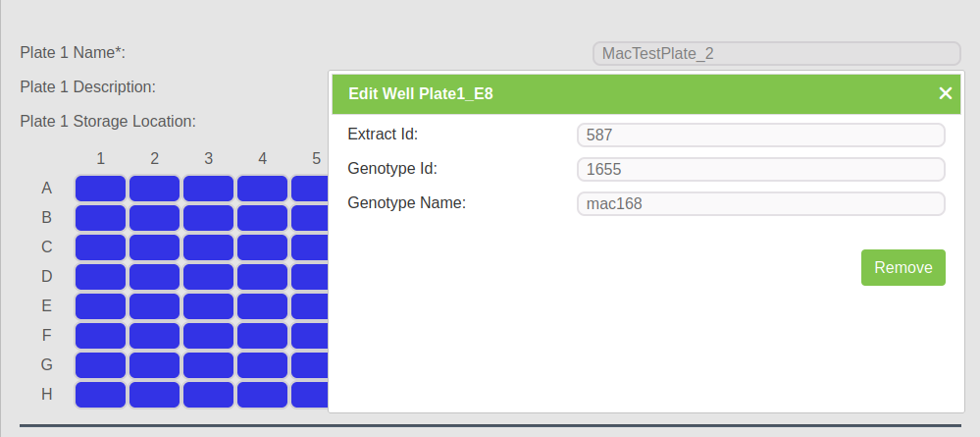Select well A5 on the plate
This screenshot has width=980, height=437.
(x=310, y=189)
